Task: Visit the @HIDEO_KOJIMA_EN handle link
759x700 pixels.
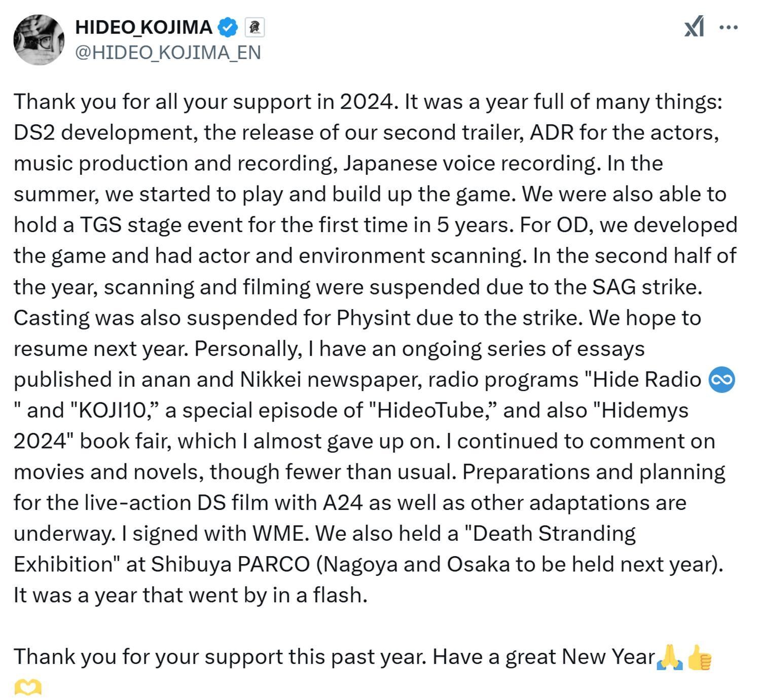Action: (x=168, y=52)
